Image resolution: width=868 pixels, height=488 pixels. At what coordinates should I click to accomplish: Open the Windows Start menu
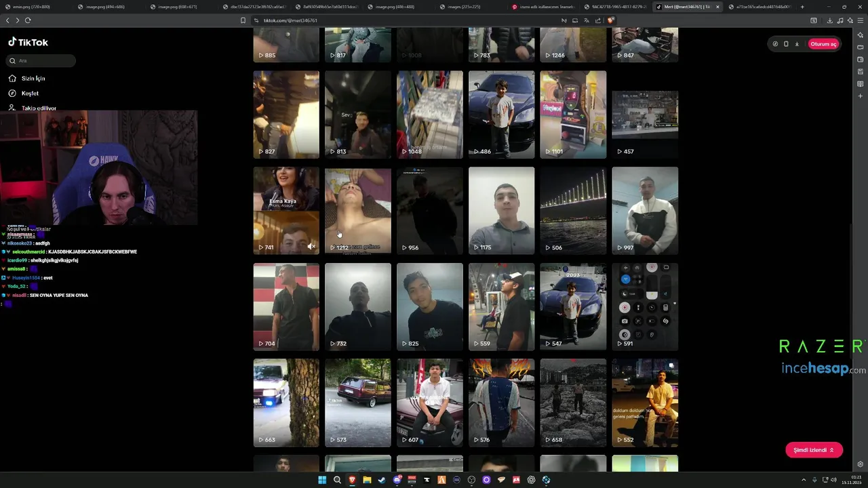[x=322, y=480]
